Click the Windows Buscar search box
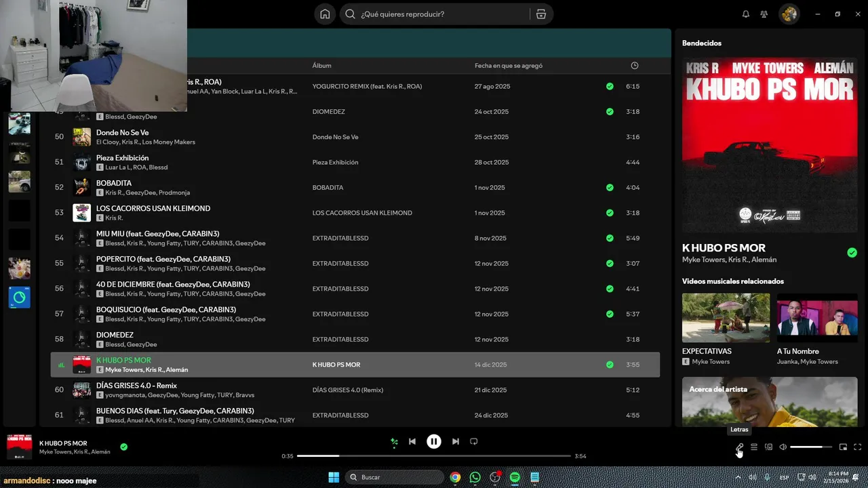The image size is (868, 488). pyautogui.click(x=394, y=477)
